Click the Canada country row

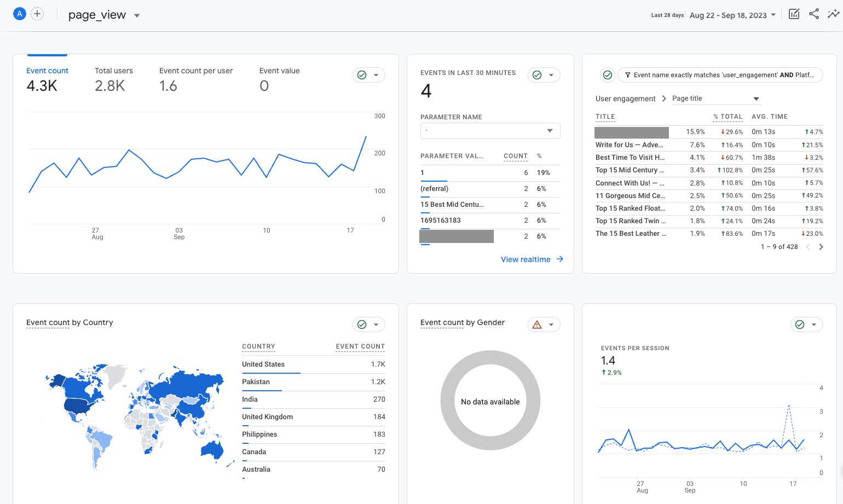[314, 452]
